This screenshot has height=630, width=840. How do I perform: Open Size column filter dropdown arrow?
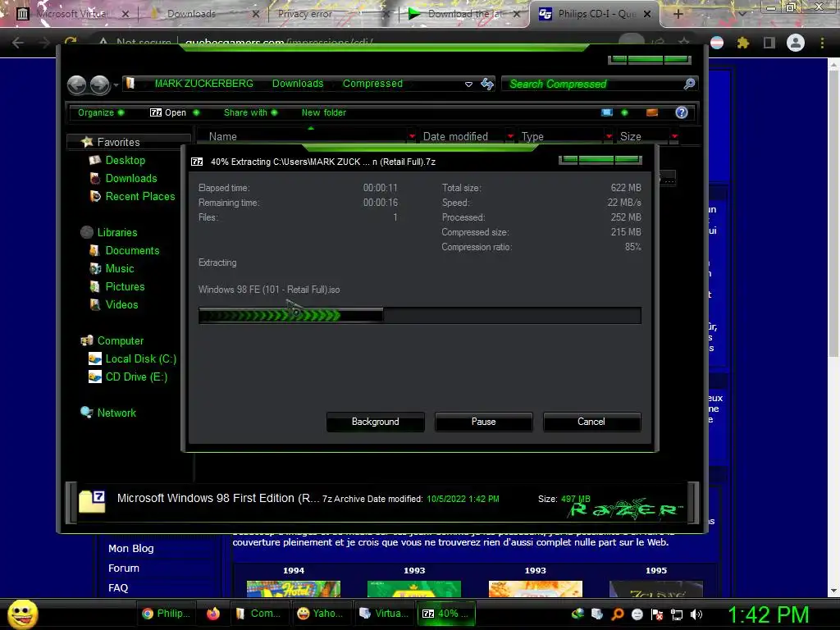674,137
